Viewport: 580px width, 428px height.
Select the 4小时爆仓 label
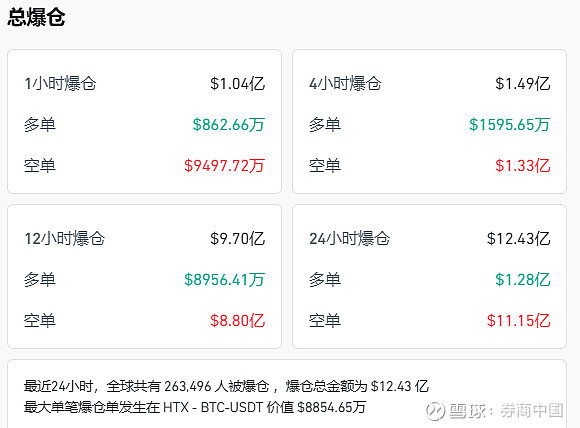pyautogui.click(x=345, y=84)
